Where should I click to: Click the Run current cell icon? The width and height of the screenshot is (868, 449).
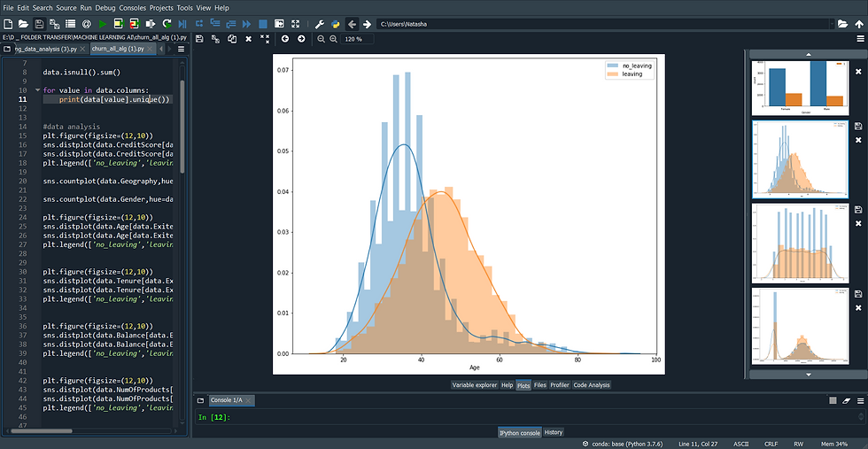[119, 24]
